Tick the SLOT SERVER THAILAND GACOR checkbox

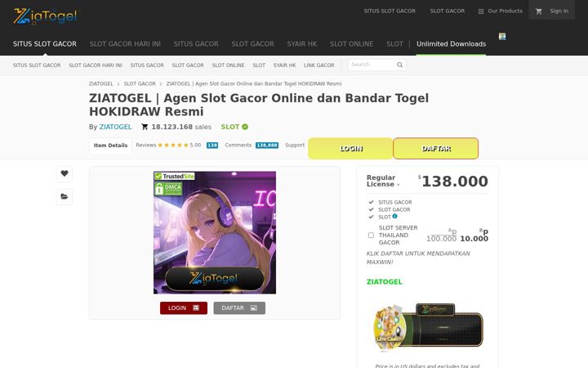pyautogui.click(x=371, y=235)
